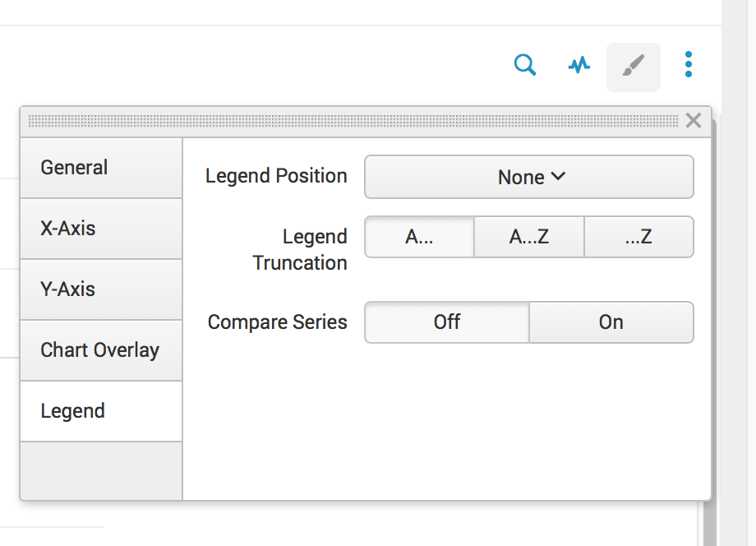This screenshot has width=756, height=546.
Task: Click the Legend Truncation label
Action: tap(299, 250)
